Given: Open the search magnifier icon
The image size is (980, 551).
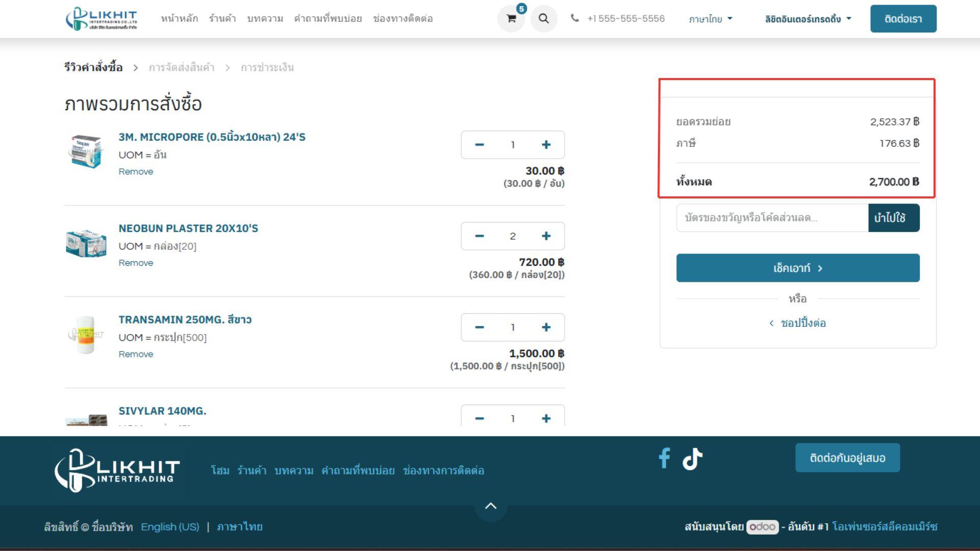Looking at the screenshot, I should click(544, 19).
